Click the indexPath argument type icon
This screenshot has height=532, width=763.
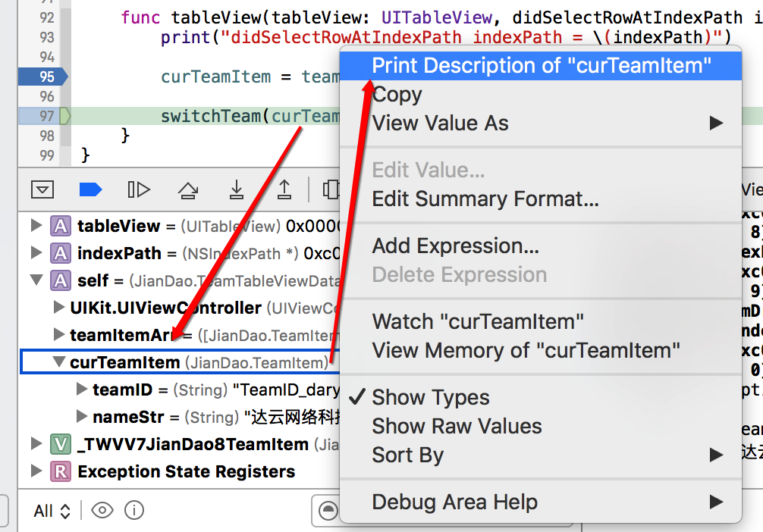61,253
